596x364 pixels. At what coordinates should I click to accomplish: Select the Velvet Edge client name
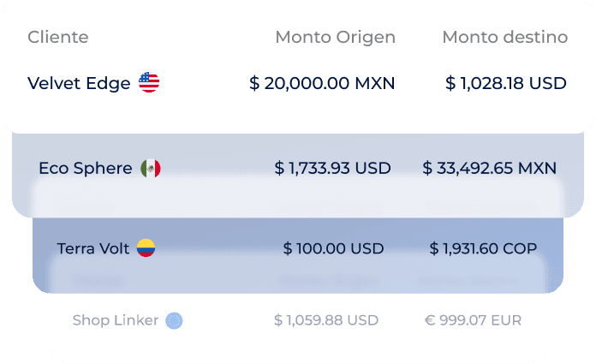pyautogui.click(x=79, y=83)
